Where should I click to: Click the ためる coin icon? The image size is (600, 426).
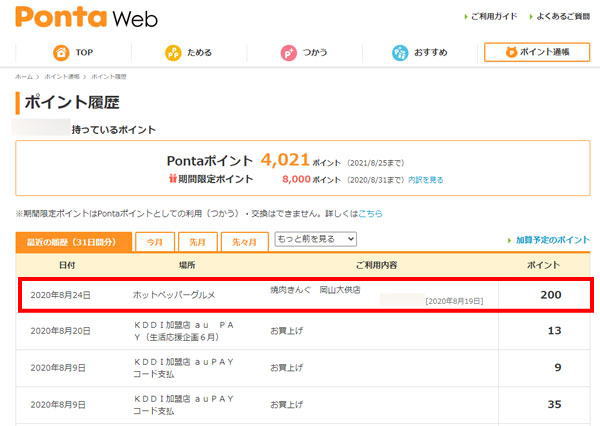tap(172, 52)
